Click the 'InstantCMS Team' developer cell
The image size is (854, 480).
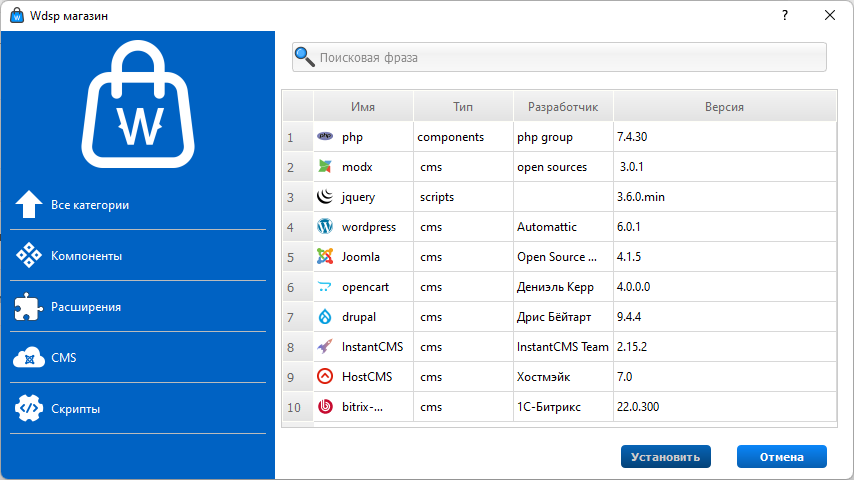coord(563,347)
